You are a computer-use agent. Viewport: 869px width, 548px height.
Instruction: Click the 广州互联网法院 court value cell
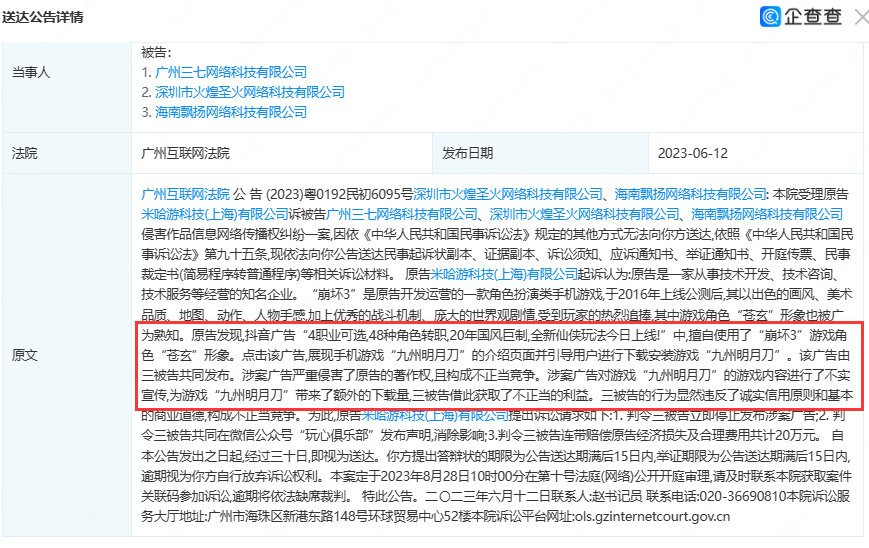(282, 153)
